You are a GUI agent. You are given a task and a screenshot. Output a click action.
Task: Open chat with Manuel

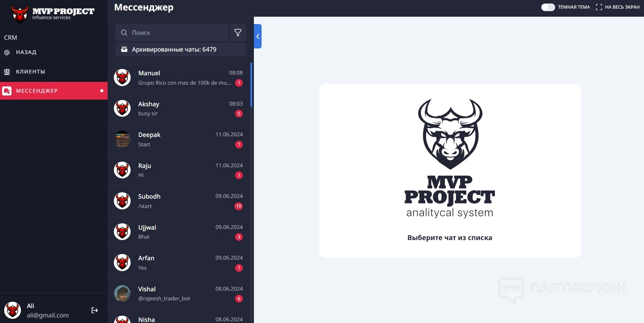(x=179, y=77)
